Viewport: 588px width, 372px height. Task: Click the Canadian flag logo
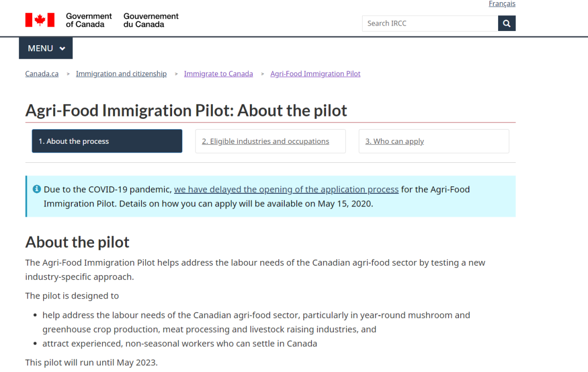(x=40, y=20)
